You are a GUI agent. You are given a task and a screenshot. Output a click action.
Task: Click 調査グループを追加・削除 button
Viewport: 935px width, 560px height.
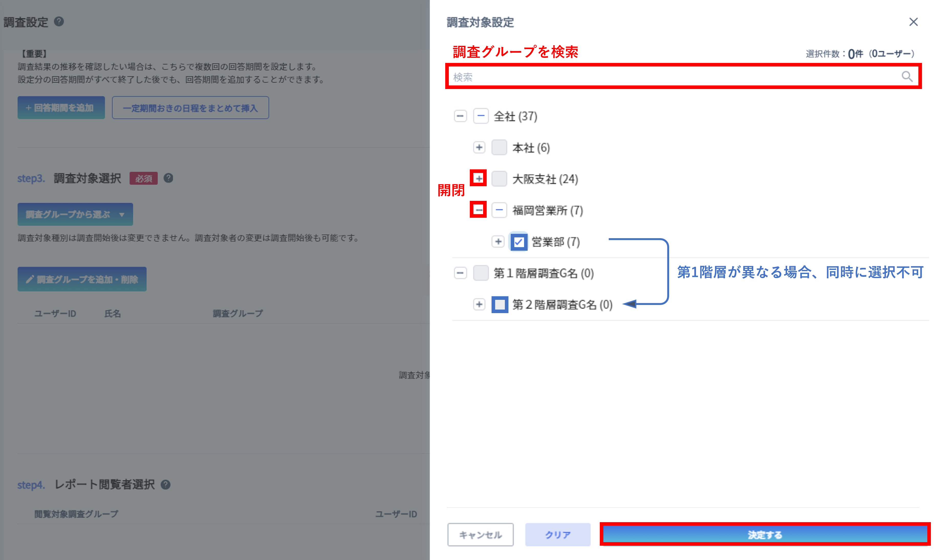tap(82, 279)
